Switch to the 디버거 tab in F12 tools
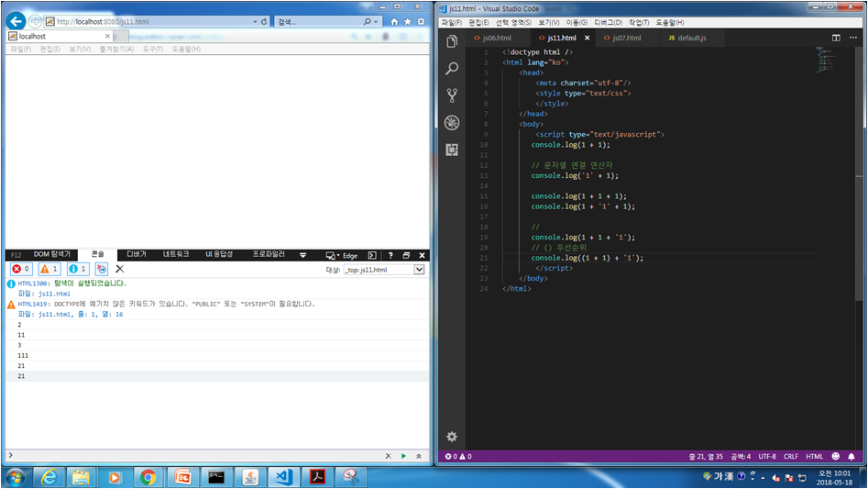 [x=137, y=254]
